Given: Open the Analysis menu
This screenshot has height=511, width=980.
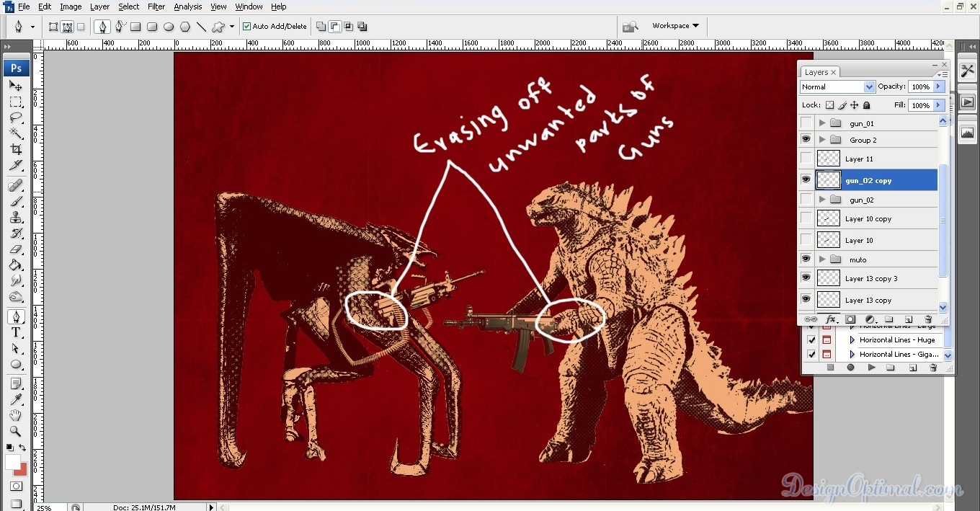Looking at the screenshot, I should 188,6.
